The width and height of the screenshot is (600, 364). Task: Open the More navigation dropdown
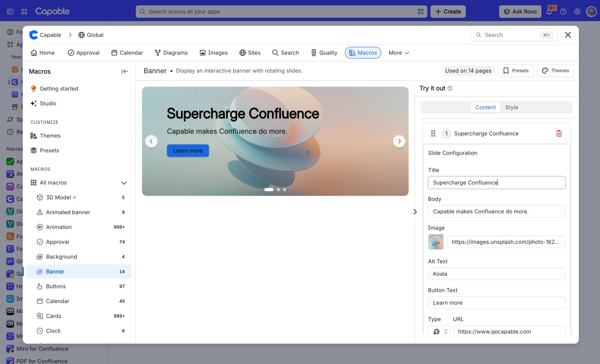pos(399,53)
